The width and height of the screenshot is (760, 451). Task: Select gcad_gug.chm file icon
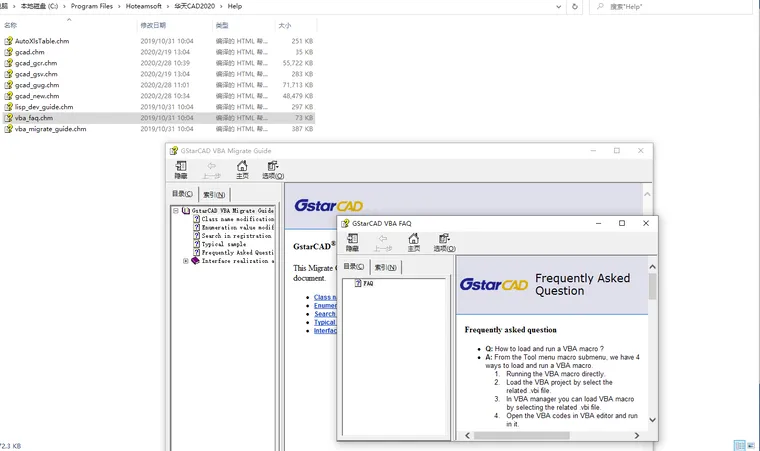coord(8,85)
